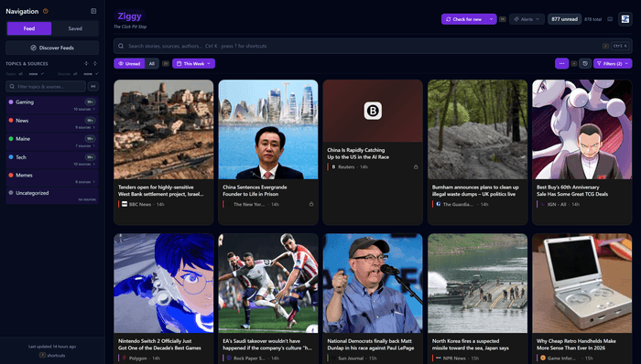Click the IGN source icon

(543, 204)
